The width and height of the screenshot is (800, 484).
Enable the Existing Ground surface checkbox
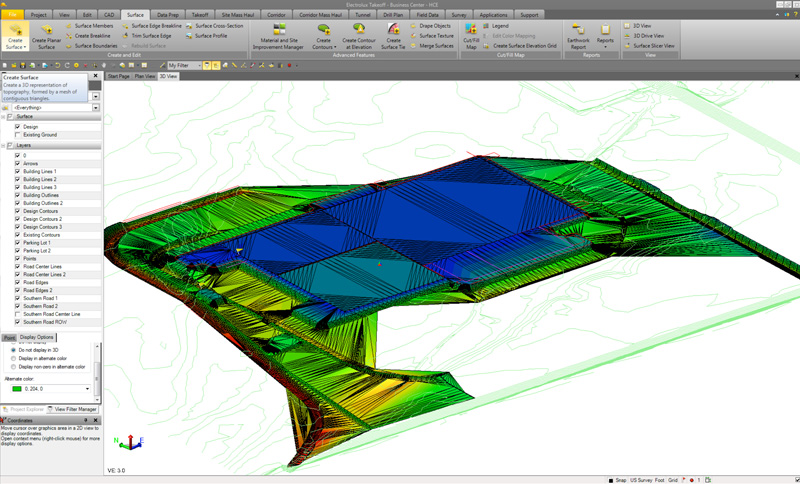(17, 134)
